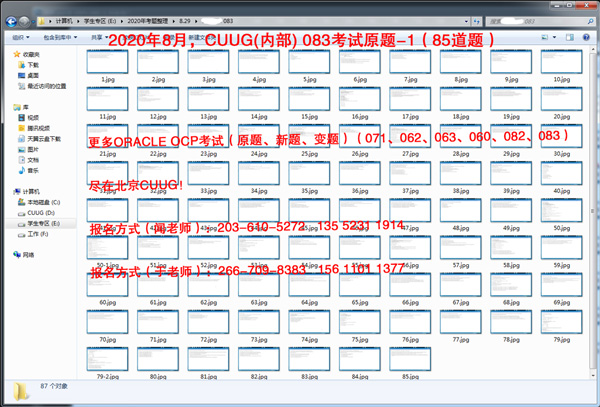Click file name label 13.jpg
The height and width of the screenshot is (407, 600).
pos(209,117)
